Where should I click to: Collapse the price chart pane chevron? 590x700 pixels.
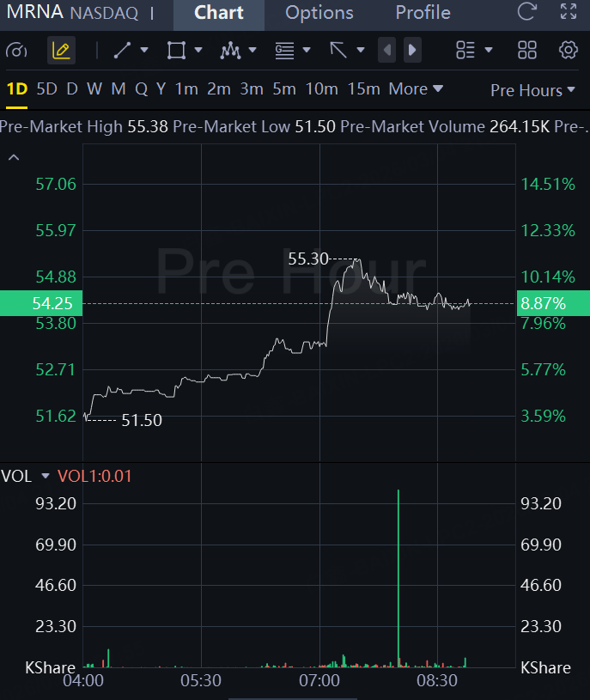click(14, 157)
